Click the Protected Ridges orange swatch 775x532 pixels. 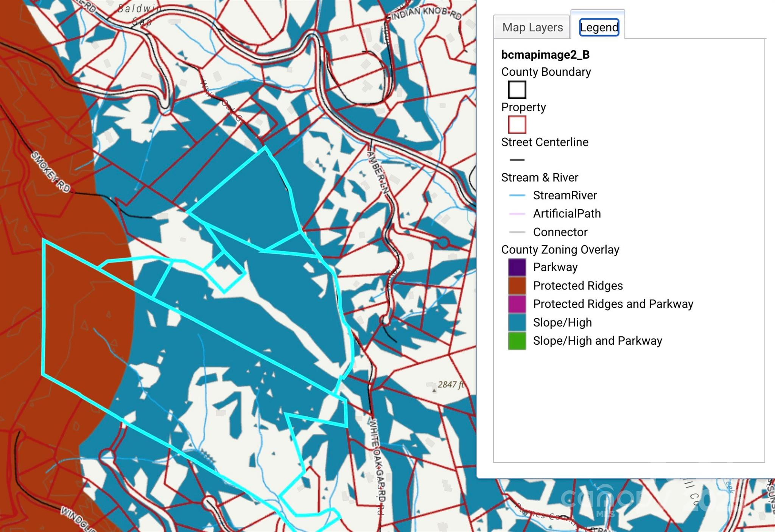tap(517, 286)
